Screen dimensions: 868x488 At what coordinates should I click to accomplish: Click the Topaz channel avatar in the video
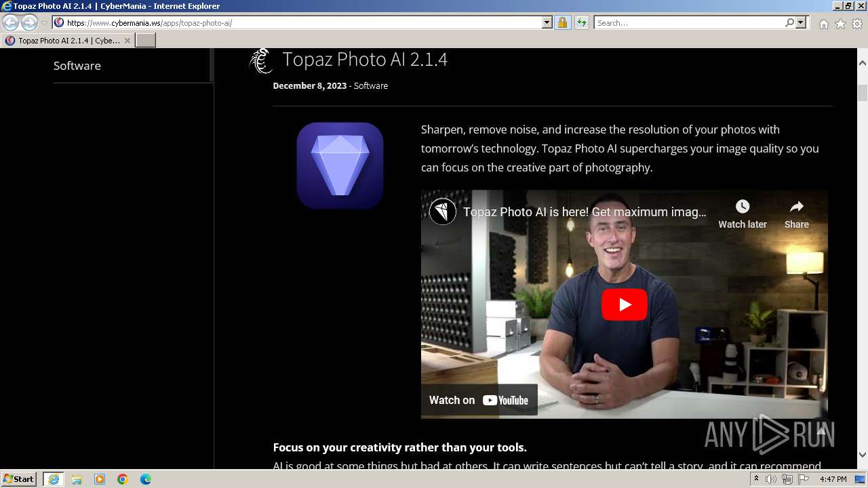coord(443,212)
